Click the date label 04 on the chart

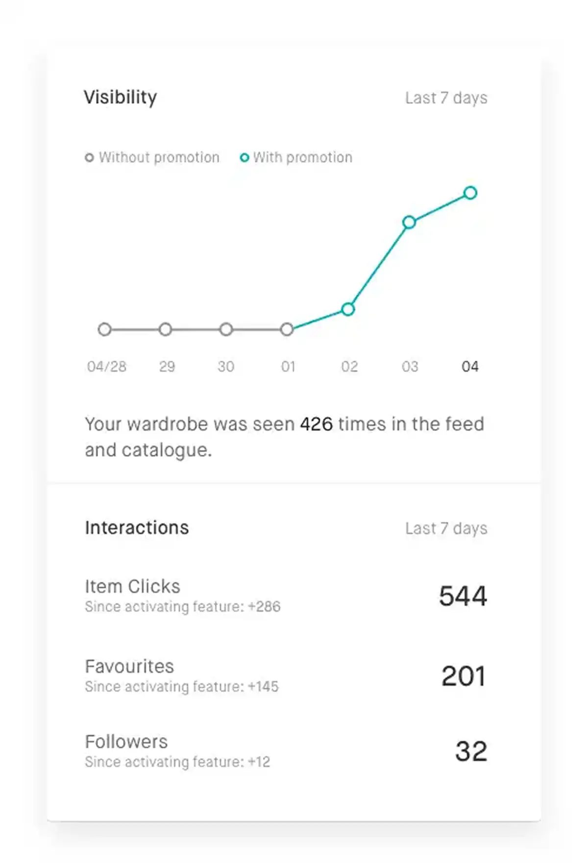(470, 366)
